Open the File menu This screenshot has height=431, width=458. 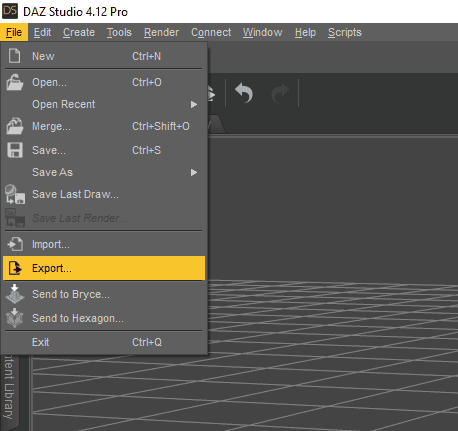tap(14, 32)
